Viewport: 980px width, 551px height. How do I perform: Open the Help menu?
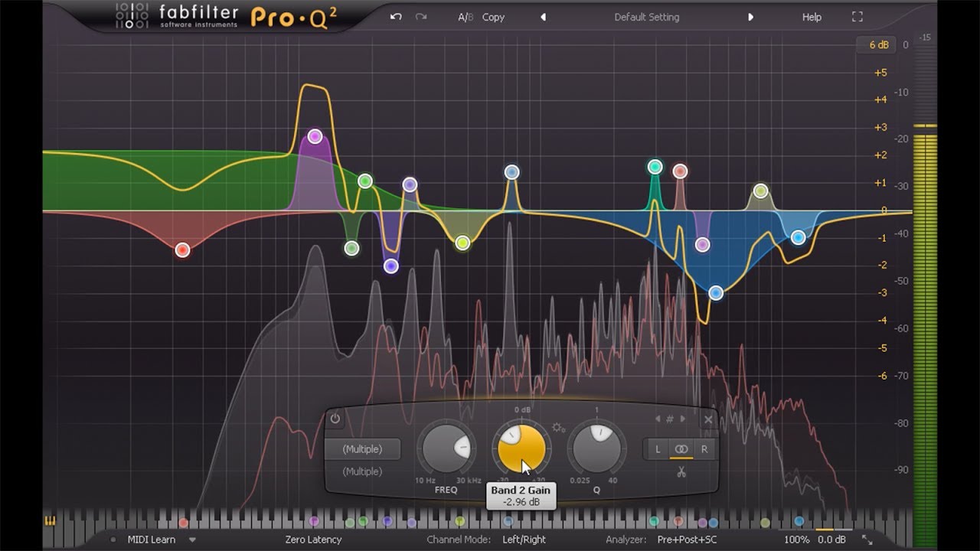(x=812, y=17)
